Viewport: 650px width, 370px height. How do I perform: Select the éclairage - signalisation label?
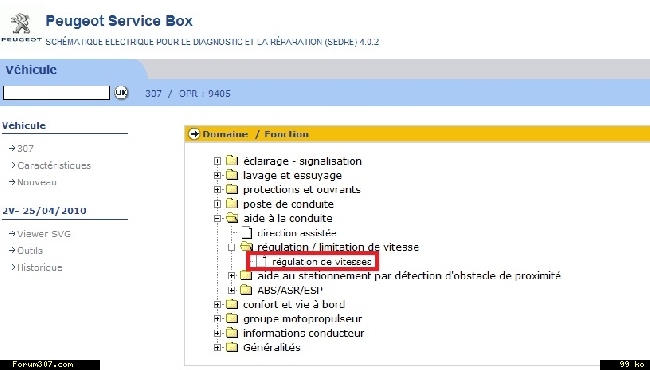pyautogui.click(x=302, y=161)
